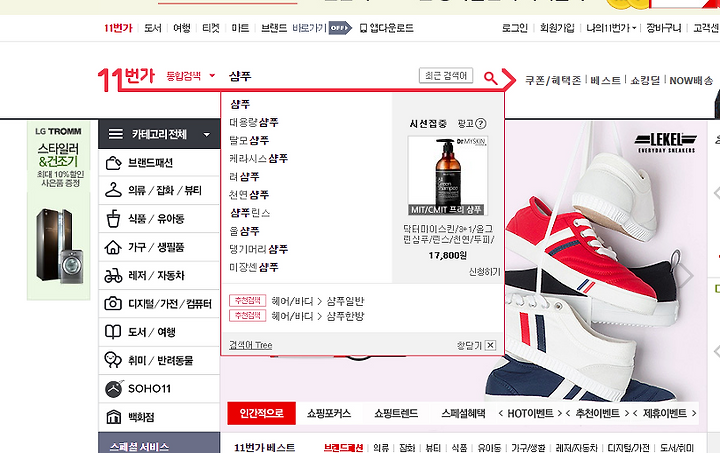Click the 쿠폰/혜택존 link
Viewport: 720px width, 453px height.
click(553, 80)
